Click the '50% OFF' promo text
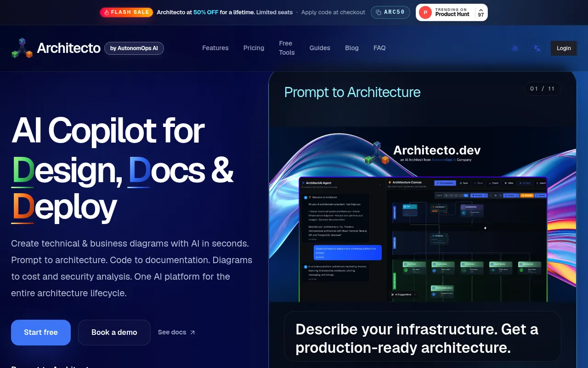This screenshot has height=368, width=588. pos(206,12)
